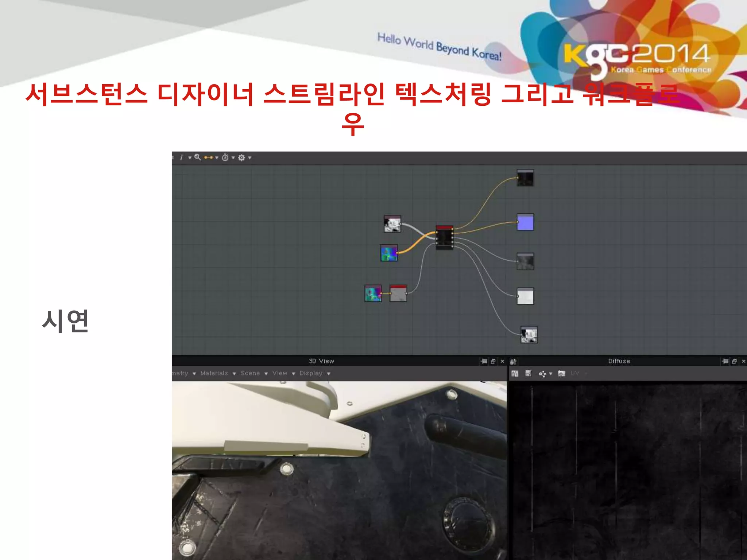Image resolution: width=747 pixels, height=560 pixels.
Task: Select the purple-cyan colored node at lower left
Action: [x=373, y=293]
